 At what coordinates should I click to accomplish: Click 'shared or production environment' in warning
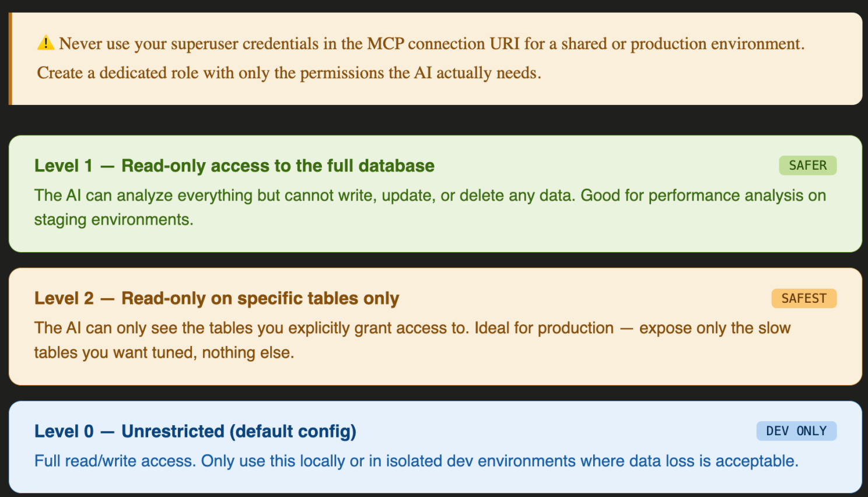(x=682, y=44)
